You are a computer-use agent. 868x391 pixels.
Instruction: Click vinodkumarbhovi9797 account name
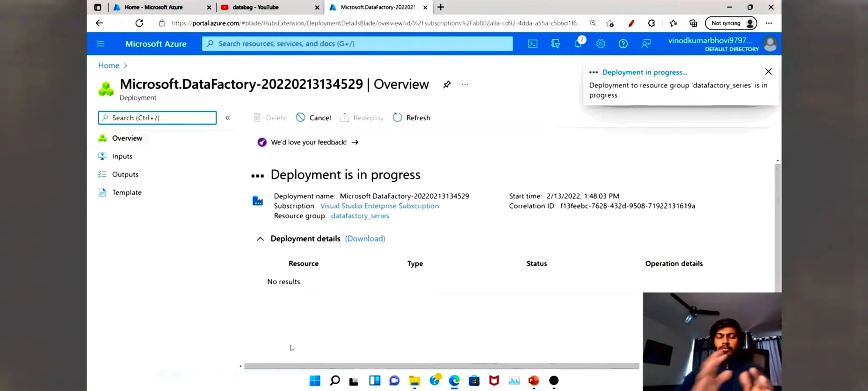click(x=710, y=40)
